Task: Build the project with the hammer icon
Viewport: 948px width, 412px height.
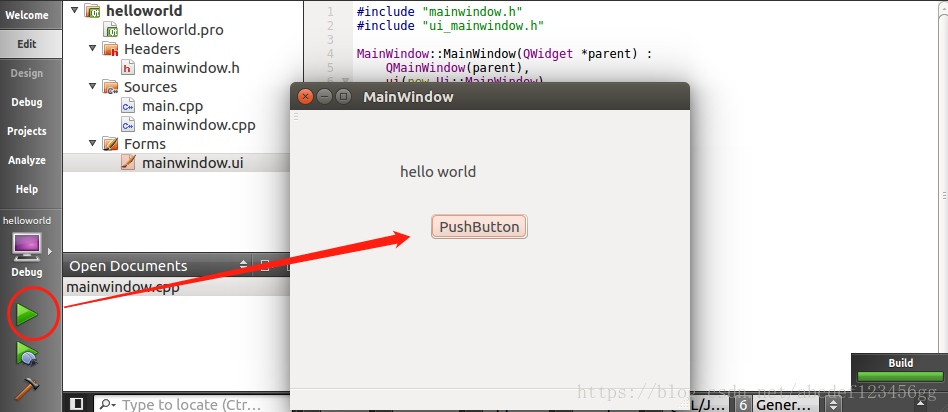Action: (27, 388)
